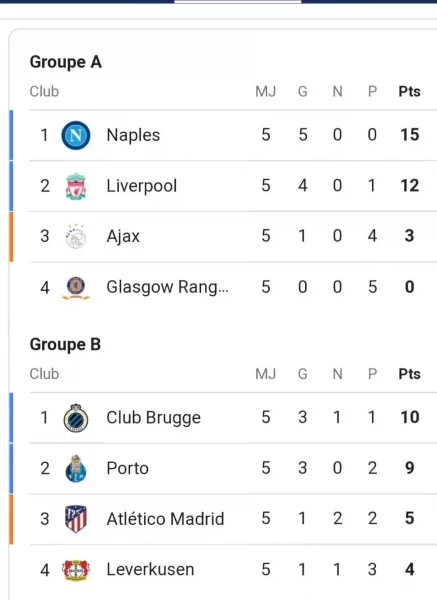
Task: Select the highlighted tab indicator at top
Action: pos(238,2)
